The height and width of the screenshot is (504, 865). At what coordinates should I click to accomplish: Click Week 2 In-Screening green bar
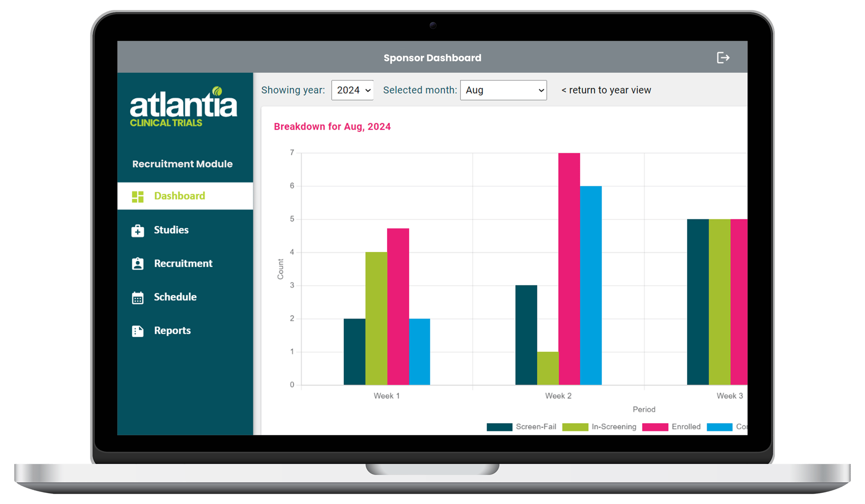click(x=548, y=368)
